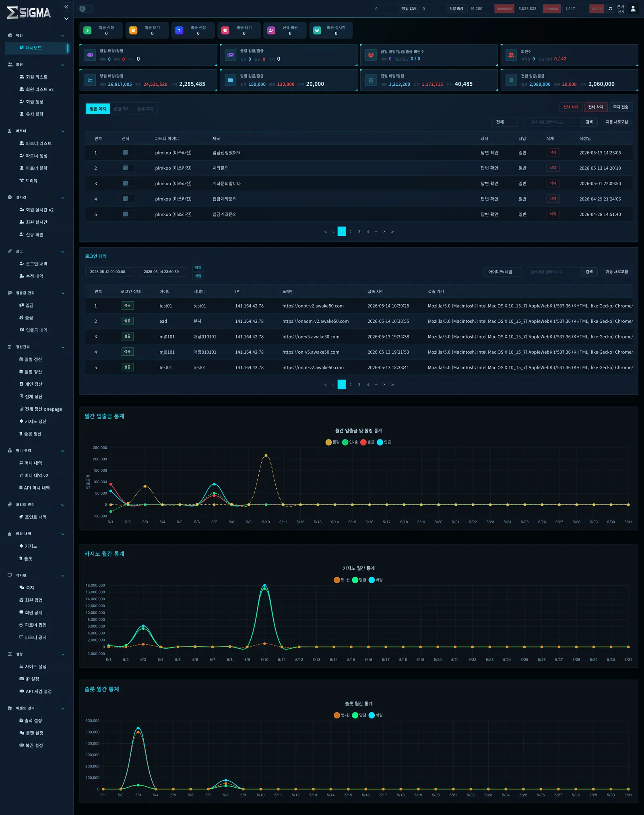Open 대시보드 in the sidebar menu
This screenshot has height=815, width=644.
click(x=37, y=48)
